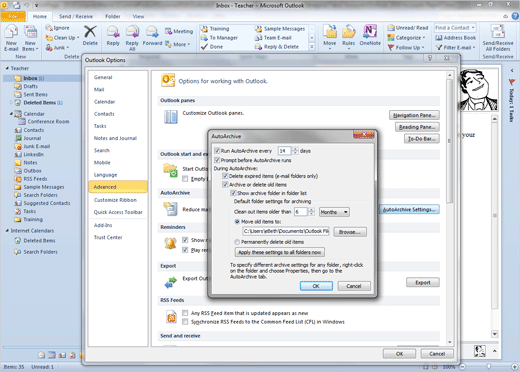This screenshot has width=520, height=372.
Task: Select Trust Center in Outlook Options
Action: [108, 237]
